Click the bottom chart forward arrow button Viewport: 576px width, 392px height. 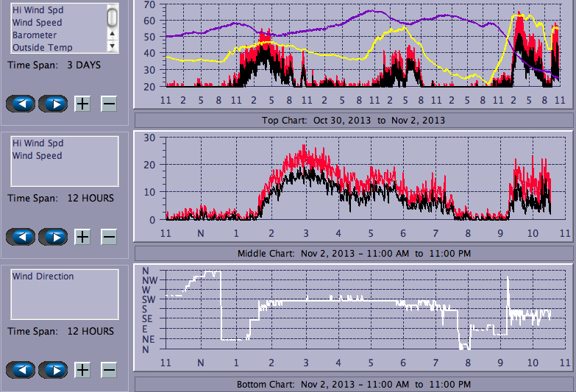pyautogui.click(x=53, y=370)
